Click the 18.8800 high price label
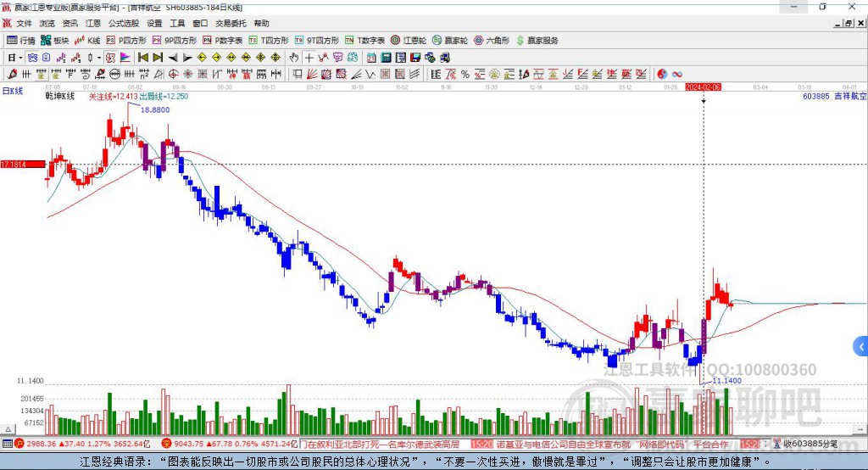868x470 pixels. (x=155, y=109)
